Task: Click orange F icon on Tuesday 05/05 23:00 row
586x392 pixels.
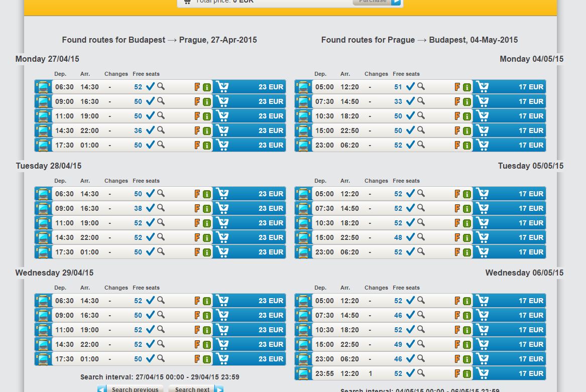Action: pyautogui.click(x=457, y=252)
